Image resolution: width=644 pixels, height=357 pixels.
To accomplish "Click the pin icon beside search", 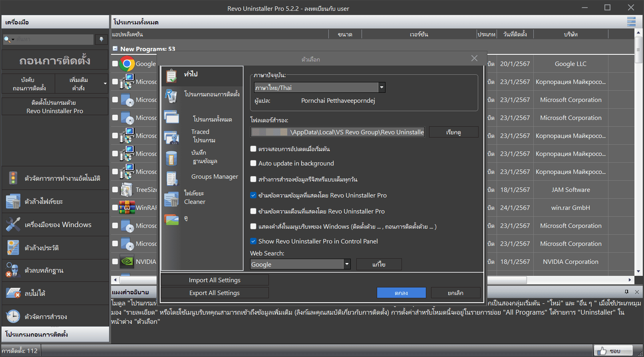I will point(101,39).
